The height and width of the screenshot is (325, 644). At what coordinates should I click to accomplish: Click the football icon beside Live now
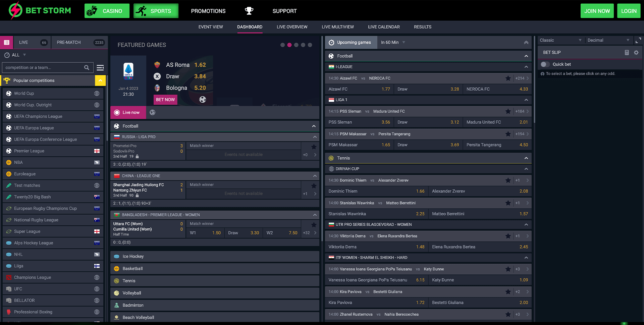click(152, 112)
